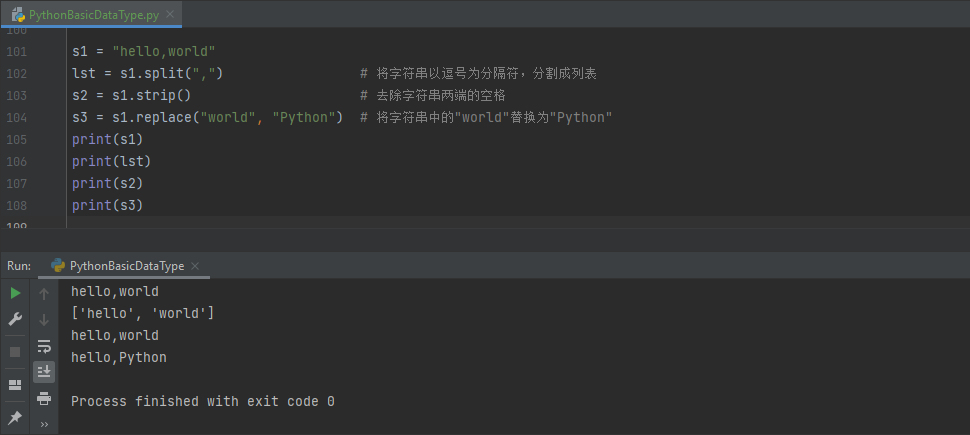The width and height of the screenshot is (970, 435).
Task: Click the Up the Stack Trace arrow
Action: click(x=44, y=294)
